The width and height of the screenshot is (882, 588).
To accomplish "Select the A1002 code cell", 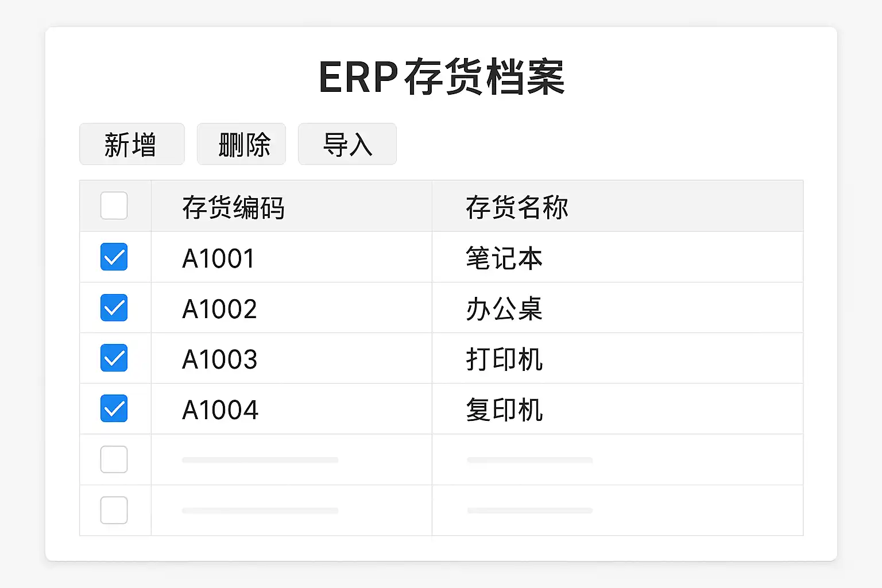I will click(219, 309).
